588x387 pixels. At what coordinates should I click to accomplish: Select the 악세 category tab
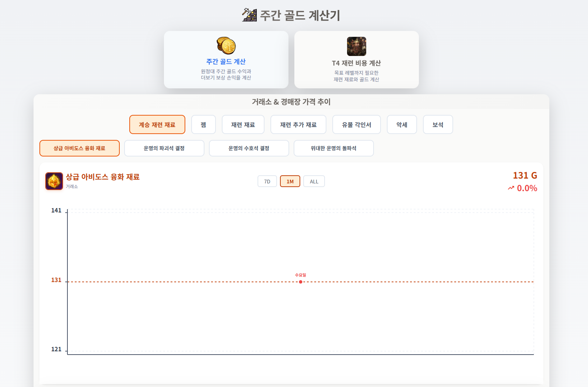click(x=402, y=125)
